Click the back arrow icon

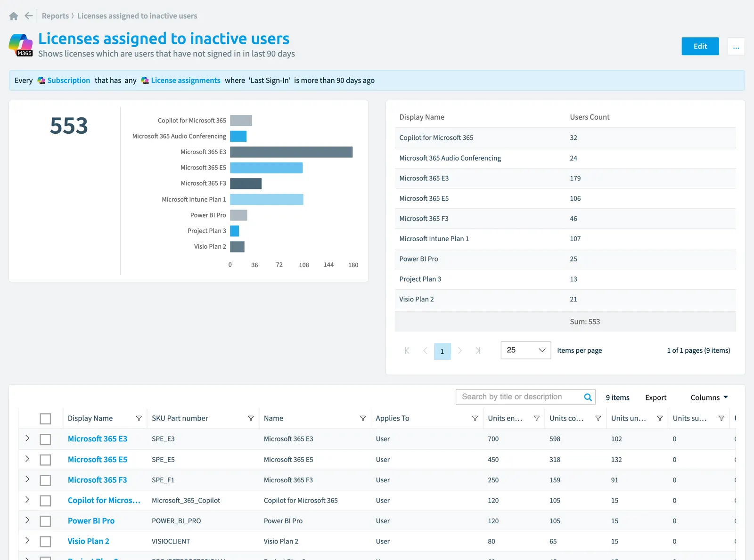tap(29, 16)
